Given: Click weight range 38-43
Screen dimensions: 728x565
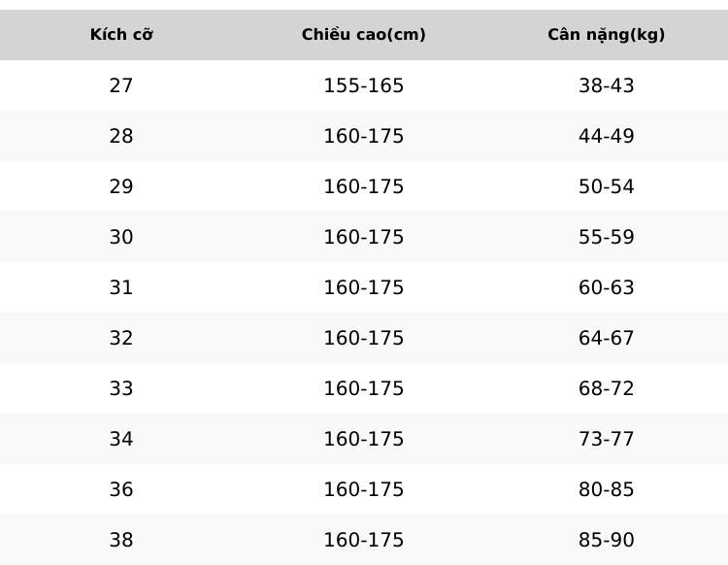Looking at the screenshot, I should pos(606,85).
